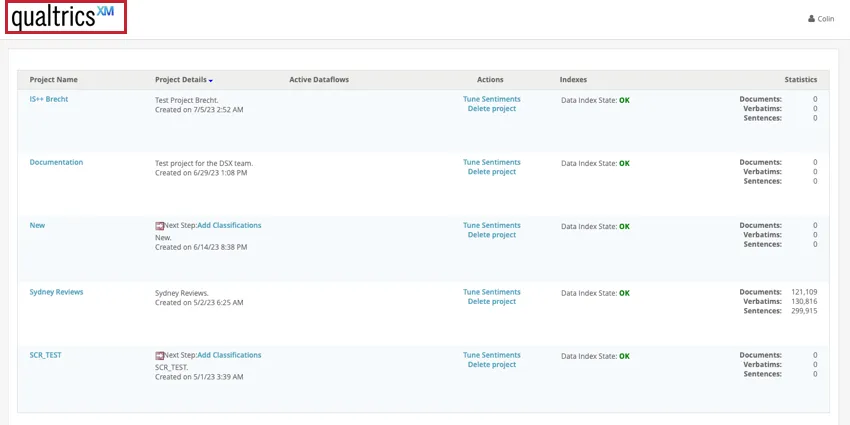Click the Qualtrics XM logo
The image size is (850, 425).
[x=63, y=17]
